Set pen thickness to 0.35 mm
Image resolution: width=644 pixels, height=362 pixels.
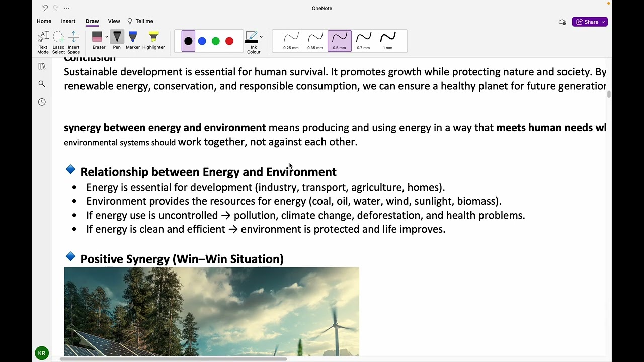point(315,41)
